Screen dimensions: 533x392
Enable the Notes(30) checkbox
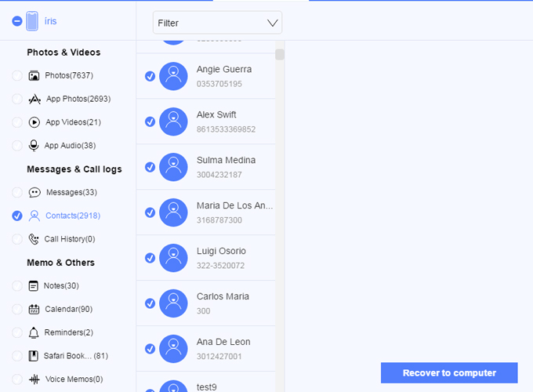(17, 286)
